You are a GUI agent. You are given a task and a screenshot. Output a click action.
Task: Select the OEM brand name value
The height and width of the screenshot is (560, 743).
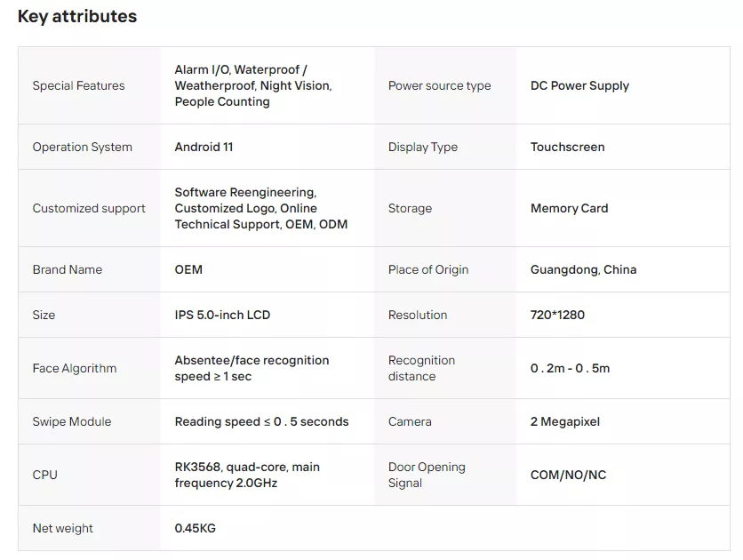[188, 269]
